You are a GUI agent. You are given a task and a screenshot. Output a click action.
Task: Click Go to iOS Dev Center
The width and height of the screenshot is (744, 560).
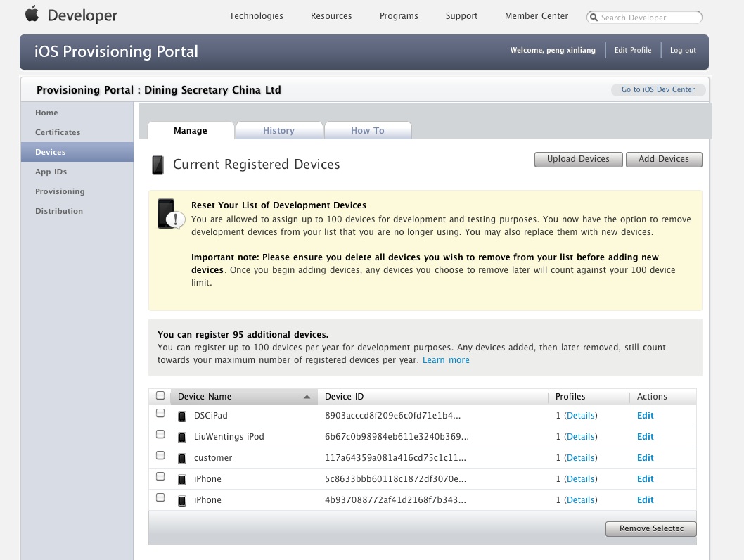658,89
